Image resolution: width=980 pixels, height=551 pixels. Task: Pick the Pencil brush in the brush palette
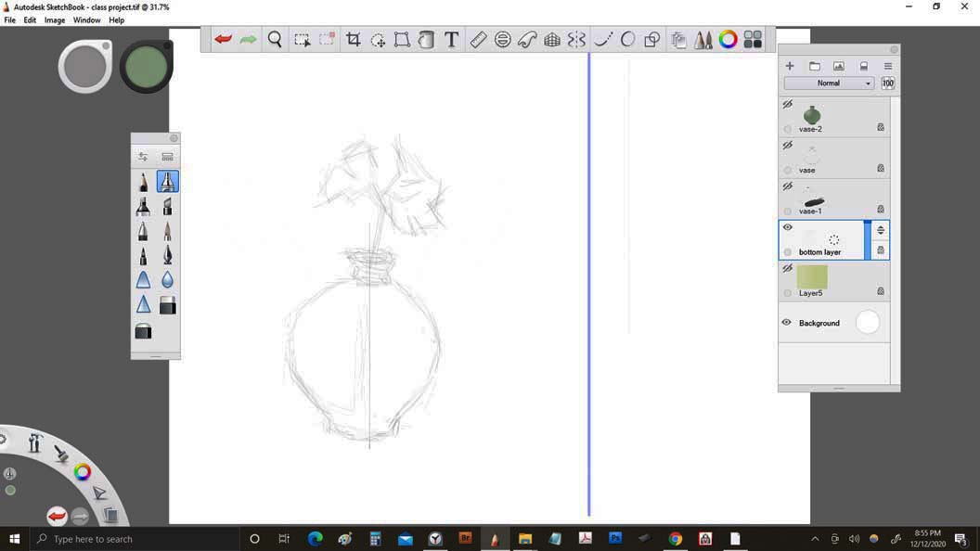[144, 182]
